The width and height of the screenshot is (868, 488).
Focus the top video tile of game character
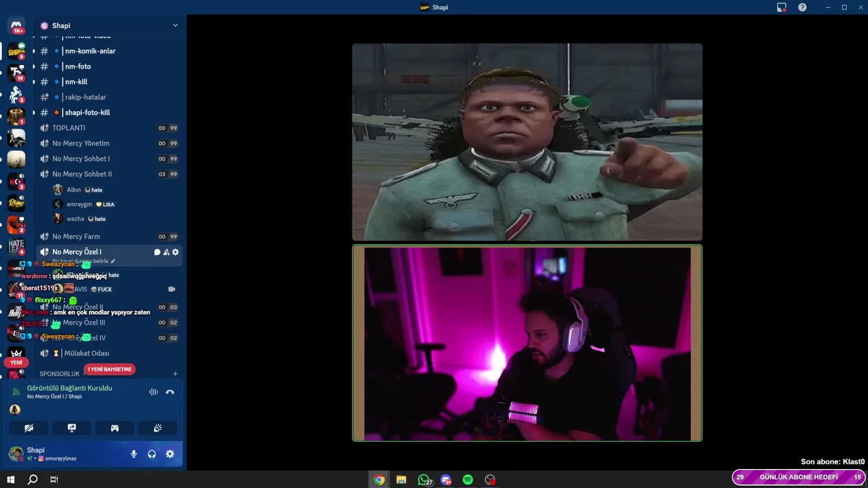(527, 142)
